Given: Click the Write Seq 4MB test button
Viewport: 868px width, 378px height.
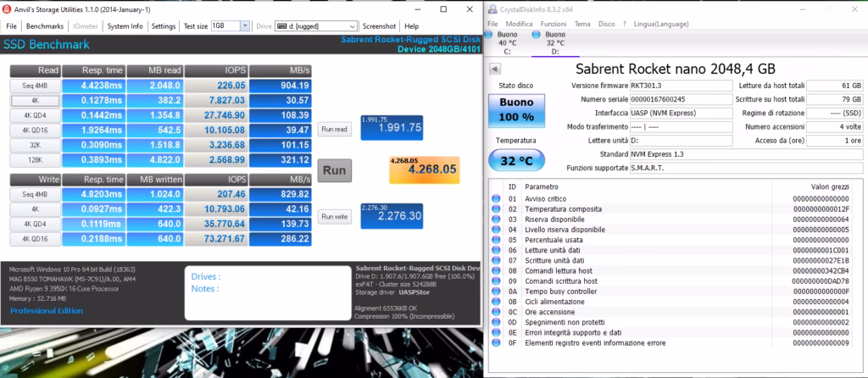Looking at the screenshot, I should (34, 194).
